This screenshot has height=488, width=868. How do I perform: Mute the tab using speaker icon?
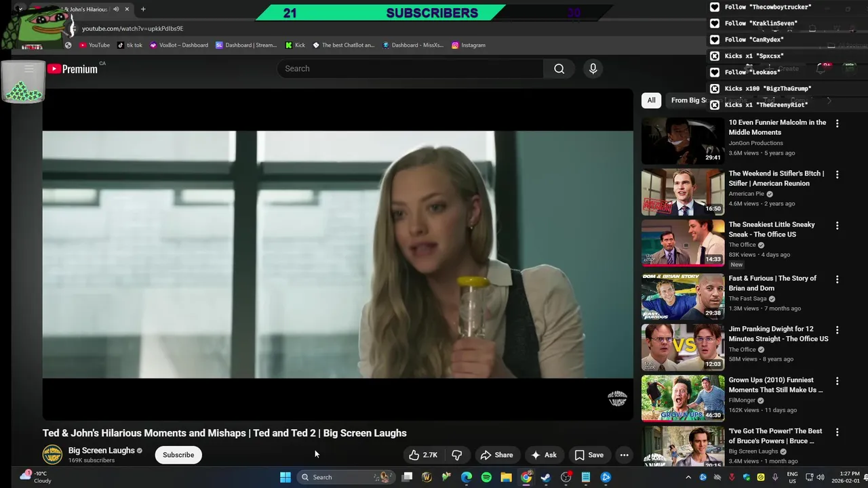coord(116,9)
